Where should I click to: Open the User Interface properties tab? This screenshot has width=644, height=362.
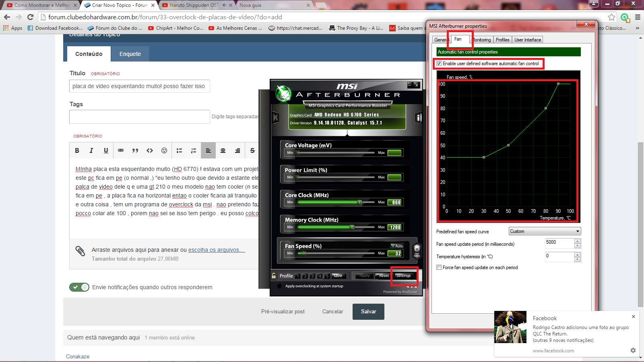(528, 40)
